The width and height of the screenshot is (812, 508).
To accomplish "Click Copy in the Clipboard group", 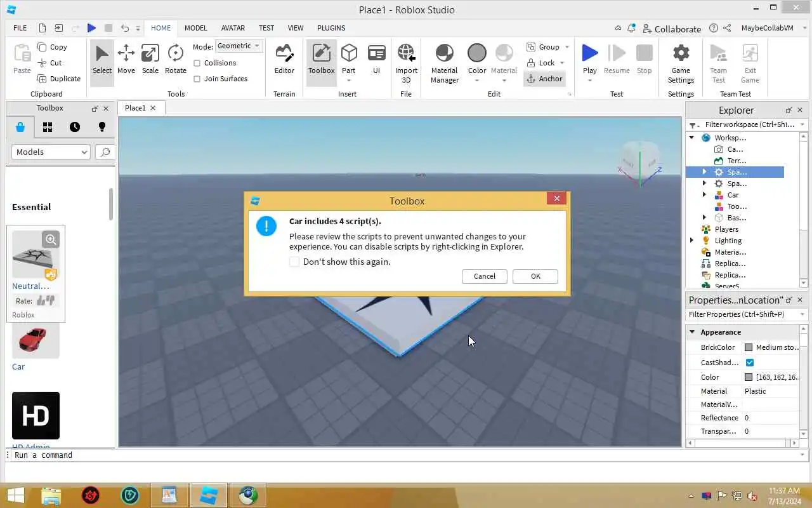I will click(52, 47).
